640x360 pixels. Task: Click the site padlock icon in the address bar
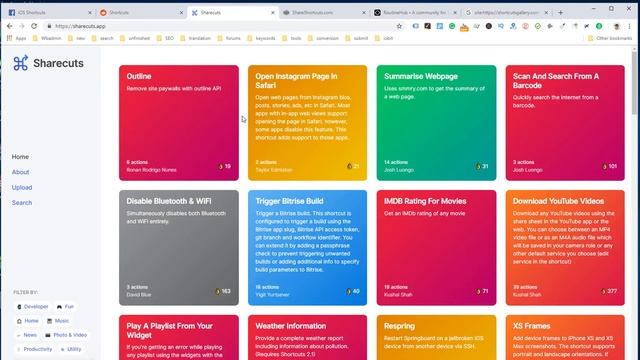coord(49,26)
